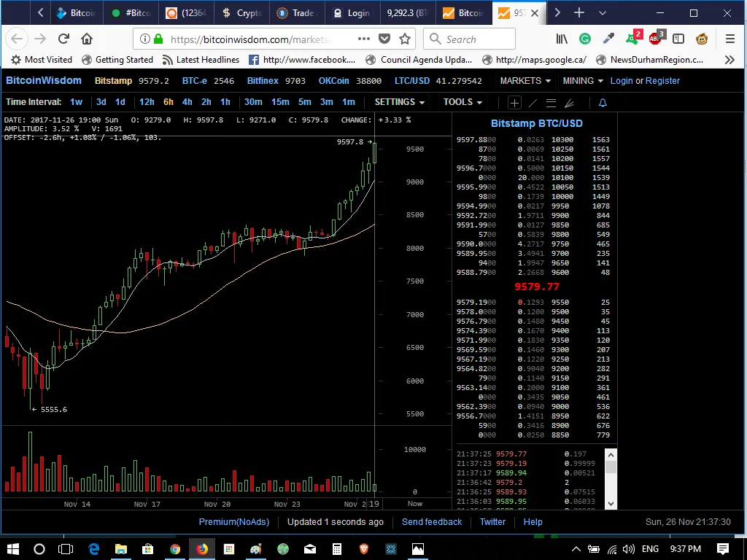The width and height of the screenshot is (747, 560).
Task: Set time interval to 15m
Action: [x=280, y=102]
